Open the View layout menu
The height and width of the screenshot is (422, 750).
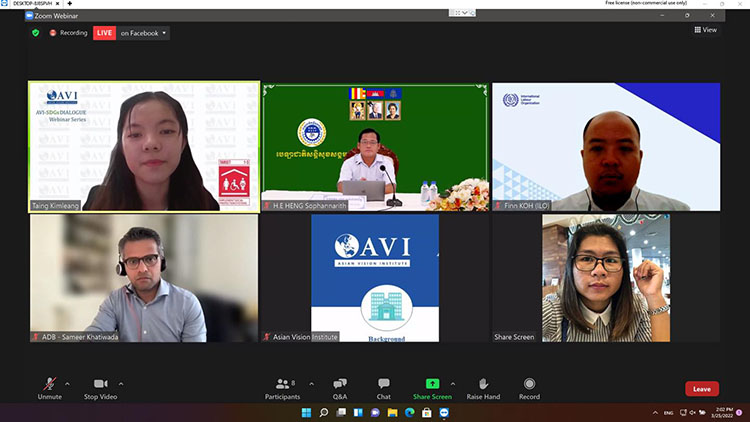706,30
